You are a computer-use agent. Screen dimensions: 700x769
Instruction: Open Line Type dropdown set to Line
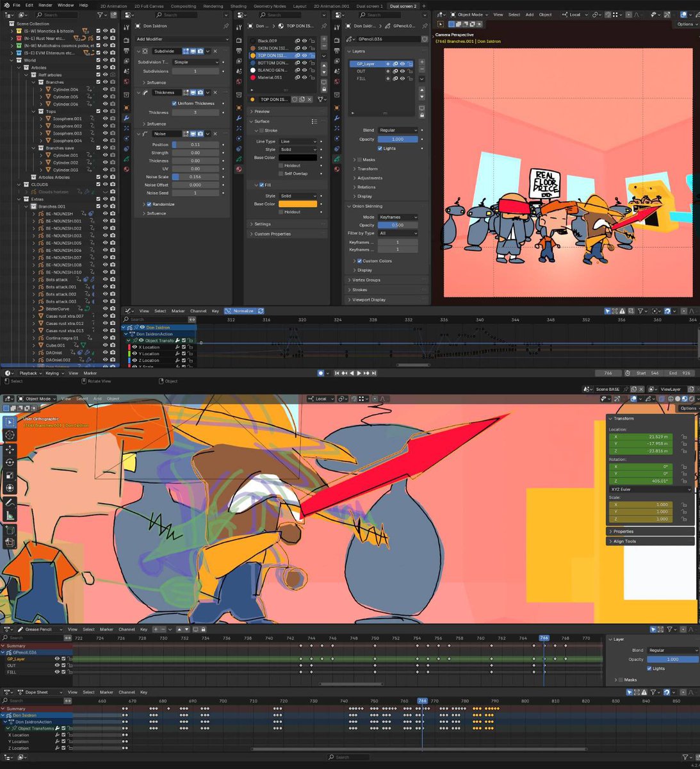click(x=298, y=142)
